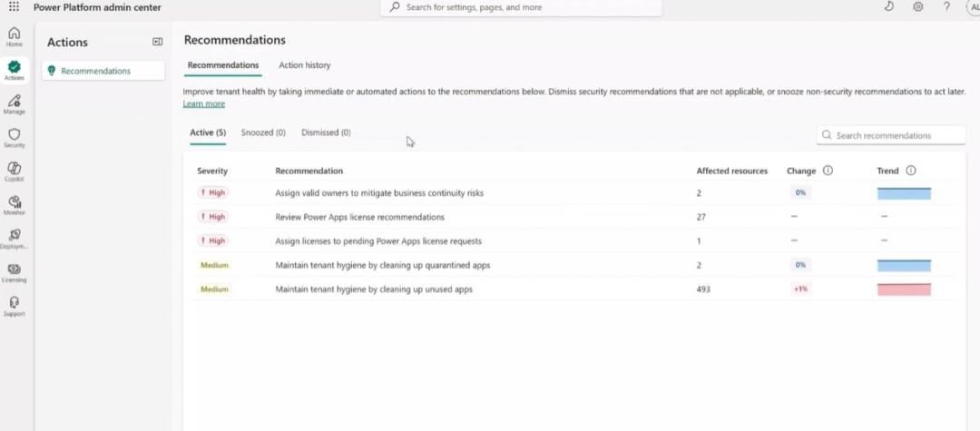Open Monitor in left navigation

coord(14,205)
